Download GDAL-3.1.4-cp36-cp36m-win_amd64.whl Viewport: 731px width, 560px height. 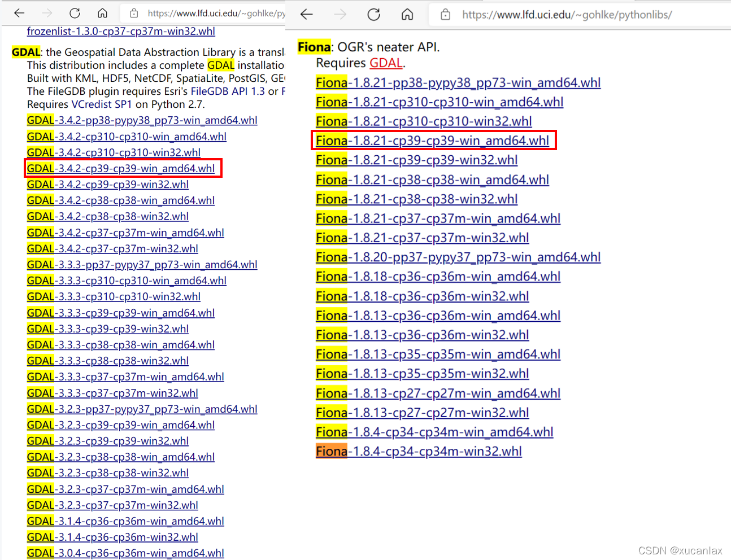[x=125, y=521]
